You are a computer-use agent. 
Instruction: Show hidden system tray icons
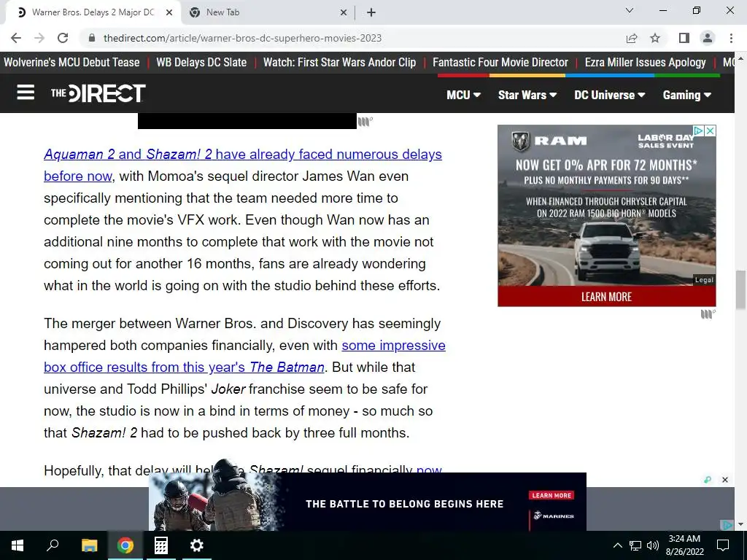(617, 545)
